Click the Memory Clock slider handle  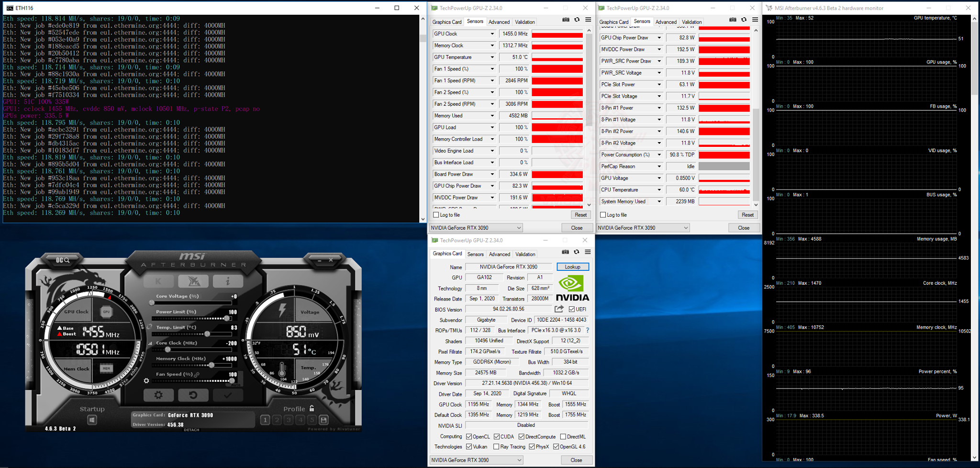click(x=211, y=365)
